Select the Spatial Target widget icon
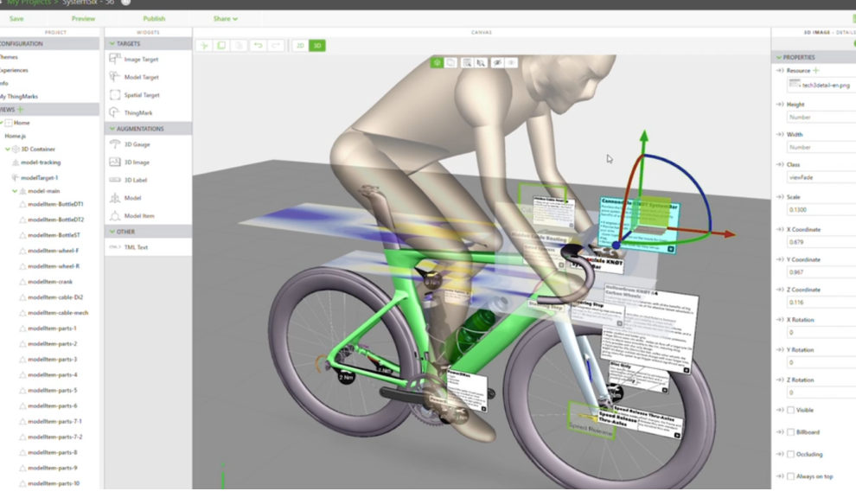Image resolution: width=856 pixels, height=504 pixels. click(x=115, y=94)
